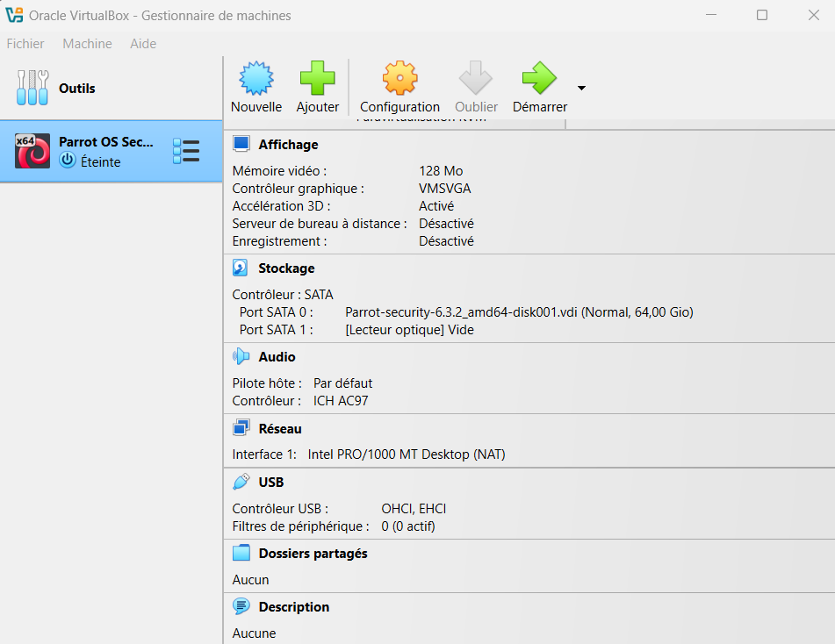Click the Description speech bubble icon
835x644 pixels.
241,606
